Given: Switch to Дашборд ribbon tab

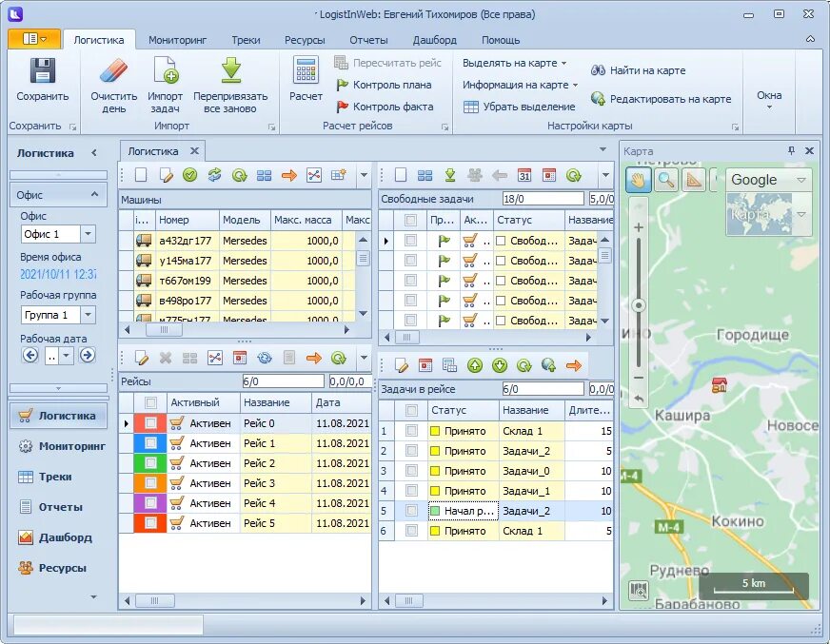Looking at the screenshot, I should pos(435,40).
